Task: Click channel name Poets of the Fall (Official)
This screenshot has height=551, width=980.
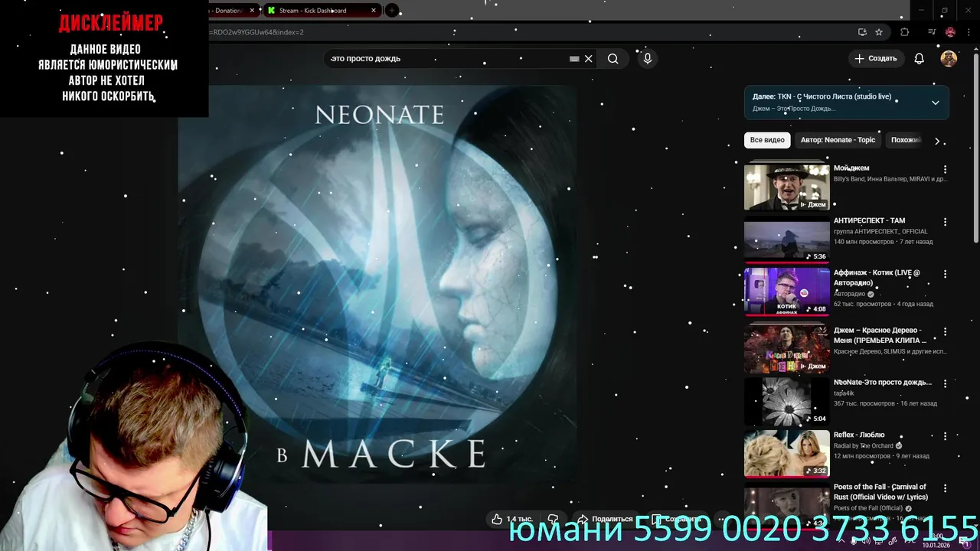Action: (868, 508)
